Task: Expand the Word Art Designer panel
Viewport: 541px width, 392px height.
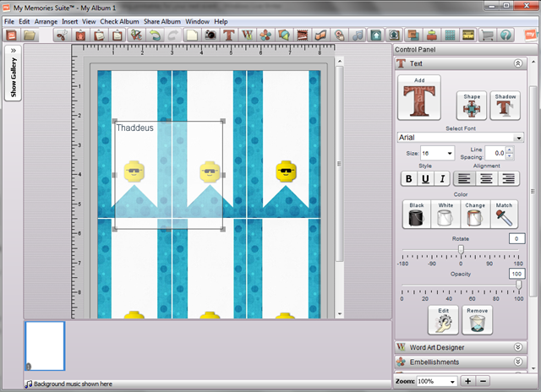Action: [x=518, y=346]
